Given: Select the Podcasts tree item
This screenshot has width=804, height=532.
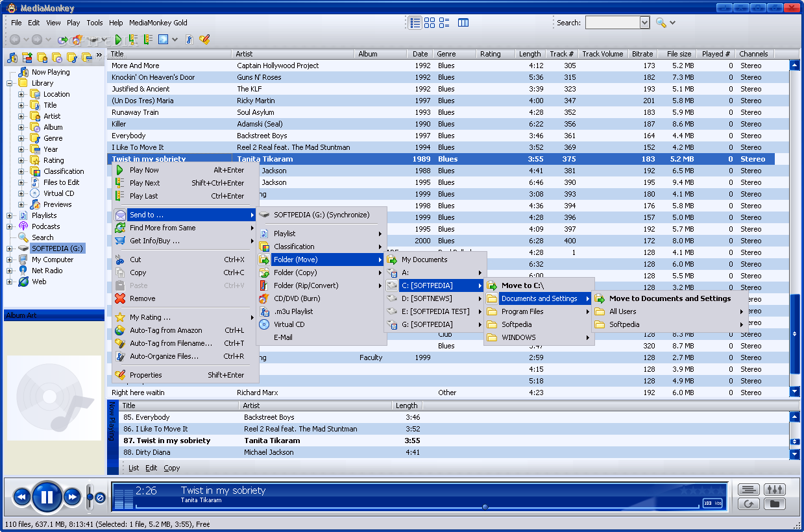Looking at the screenshot, I should 45,226.
